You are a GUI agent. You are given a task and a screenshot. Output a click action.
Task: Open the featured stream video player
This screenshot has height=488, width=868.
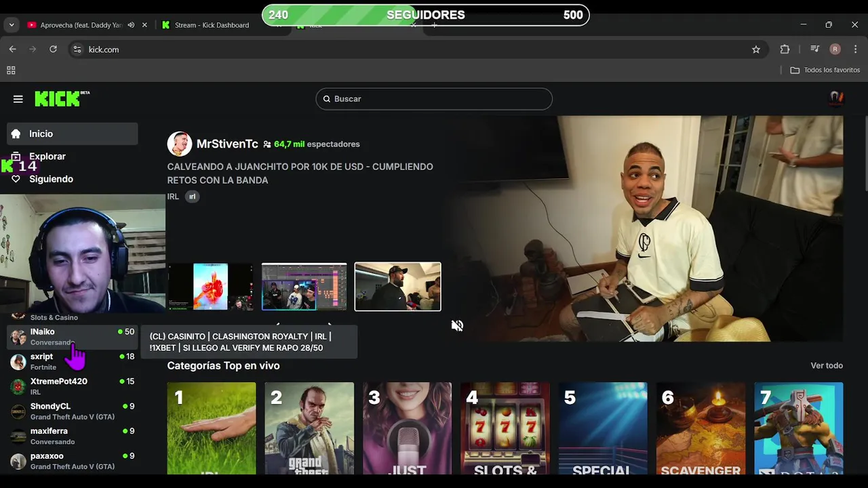[x=642, y=228]
